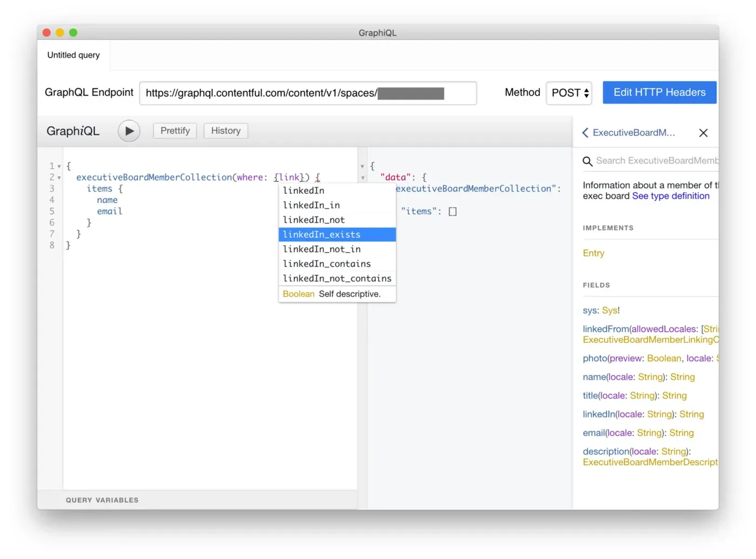Image resolution: width=756 pixels, height=559 pixels.
Task: Collapse the executiveBoardMemberCollection block at line 2
Action: [x=59, y=177]
